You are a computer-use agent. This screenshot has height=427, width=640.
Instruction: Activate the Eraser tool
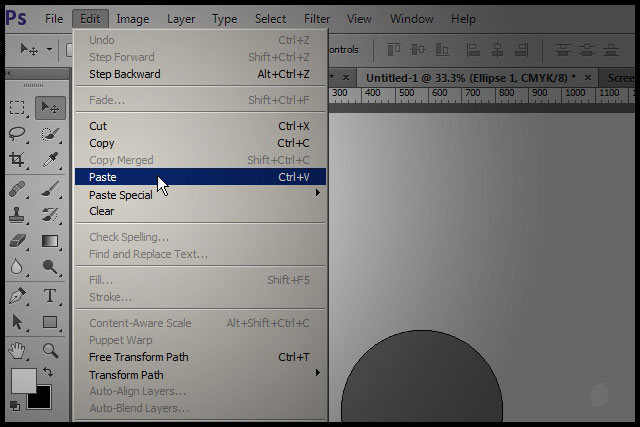tap(18, 241)
